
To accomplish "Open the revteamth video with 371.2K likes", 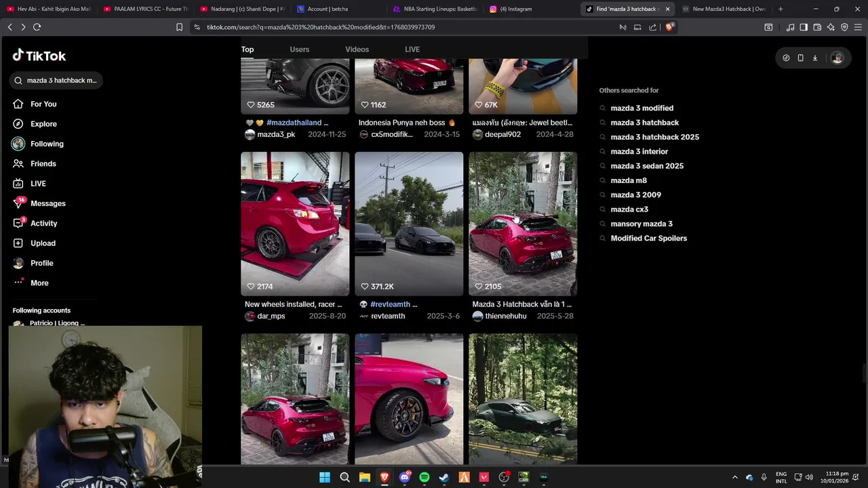I will point(409,224).
